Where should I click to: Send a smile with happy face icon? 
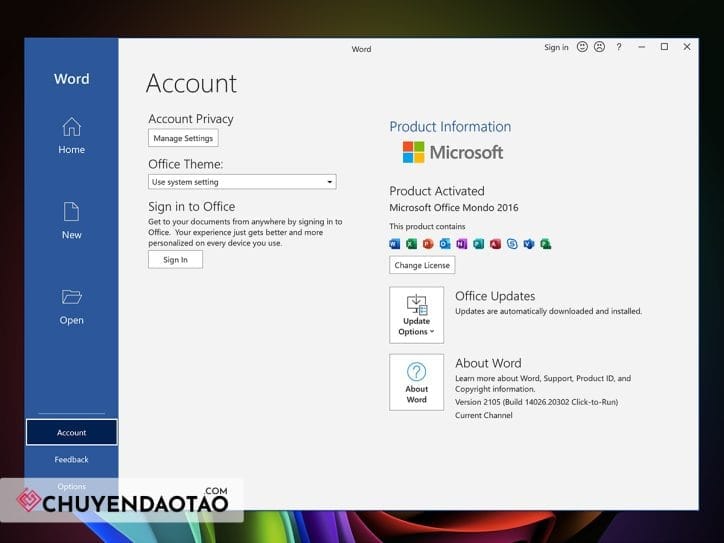coord(582,47)
